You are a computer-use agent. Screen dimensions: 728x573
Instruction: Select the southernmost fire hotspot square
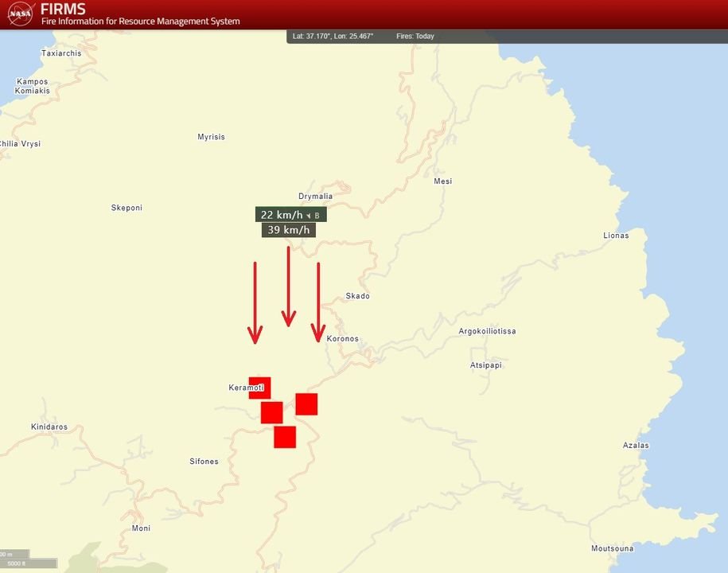pyautogui.click(x=285, y=437)
